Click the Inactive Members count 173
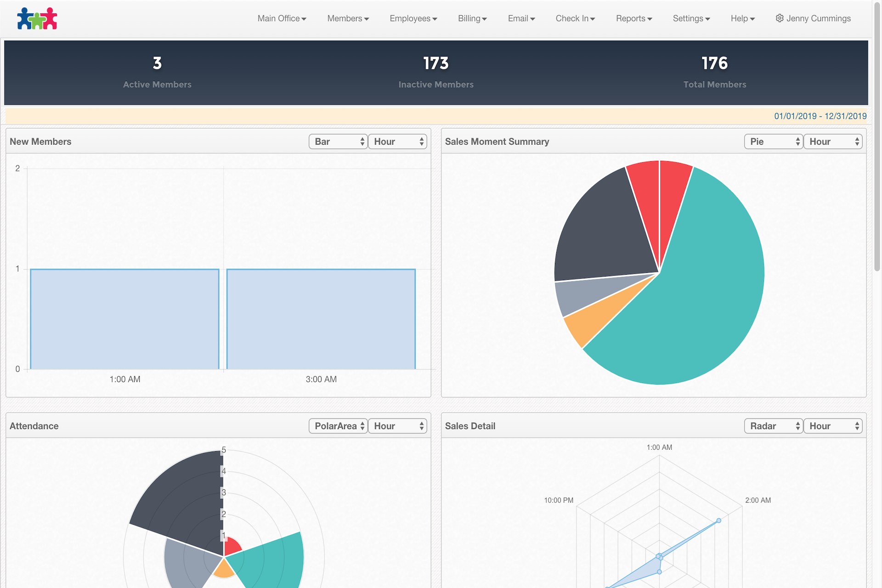882x588 pixels. tap(435, 63)
